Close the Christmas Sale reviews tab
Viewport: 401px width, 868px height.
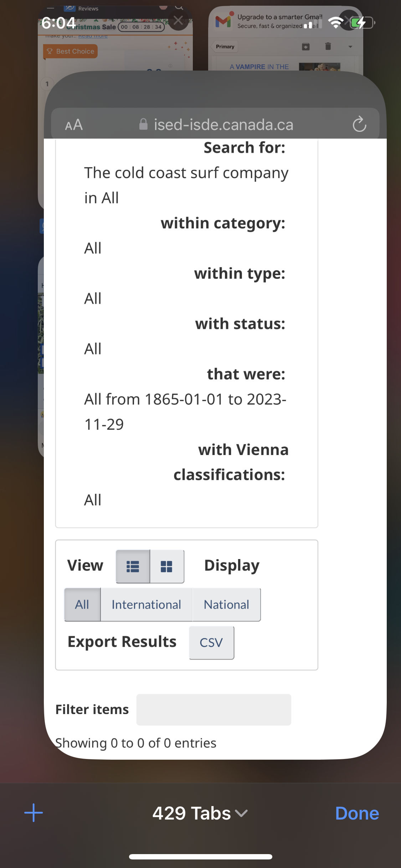178,21
